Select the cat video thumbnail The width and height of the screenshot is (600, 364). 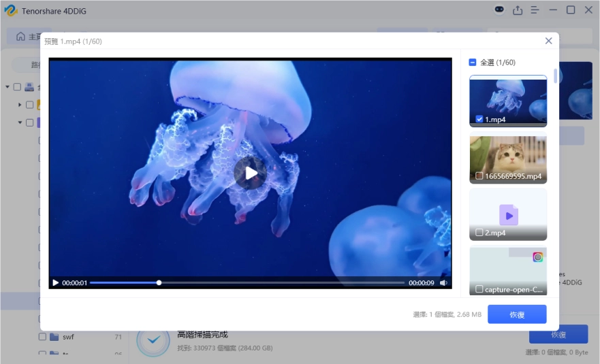(508, 156)
